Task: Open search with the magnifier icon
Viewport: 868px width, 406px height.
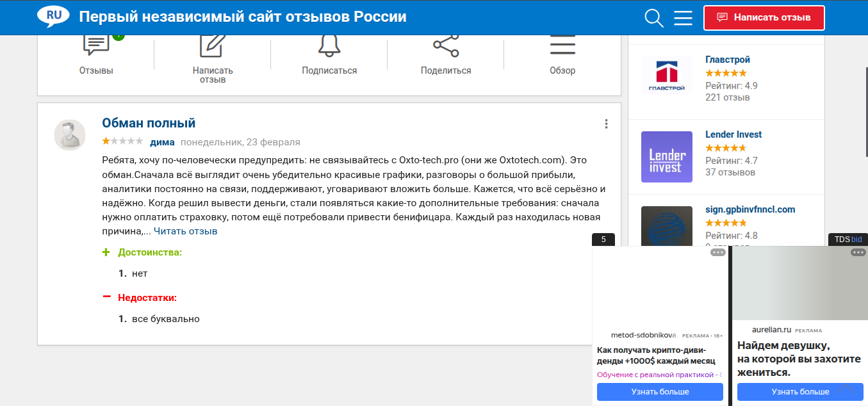Action: click(653, 18)
